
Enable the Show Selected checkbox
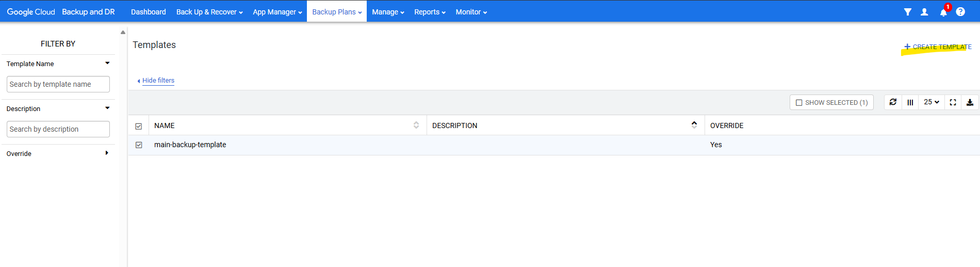tap(799, 103)
